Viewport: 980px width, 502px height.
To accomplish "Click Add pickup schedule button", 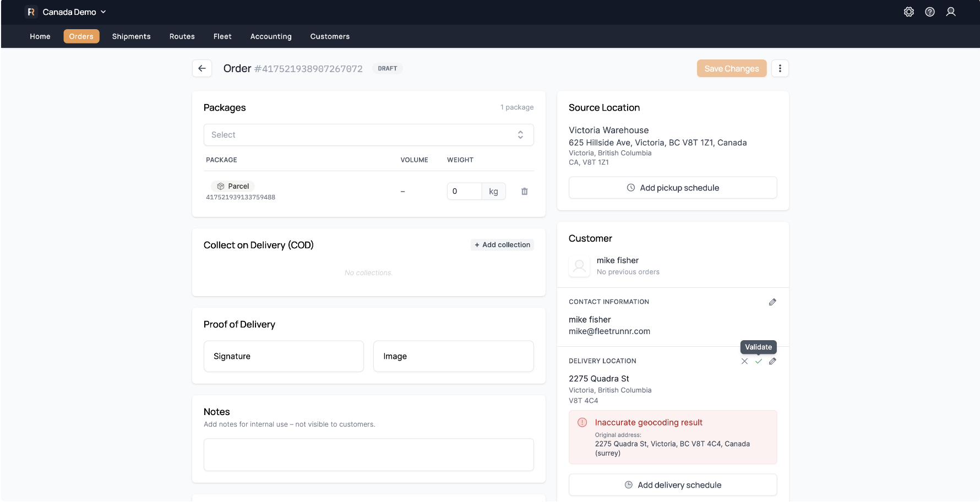I will (672, 188).
